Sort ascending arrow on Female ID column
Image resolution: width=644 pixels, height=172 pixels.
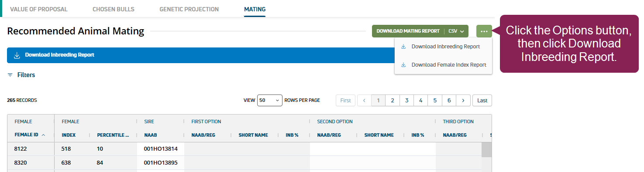[43, 135]
